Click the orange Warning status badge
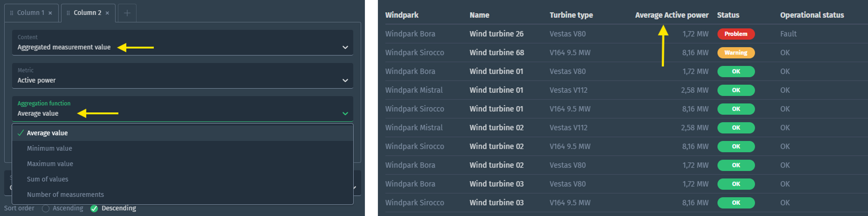Screen dimensions: 868x216 pos(736,53)
